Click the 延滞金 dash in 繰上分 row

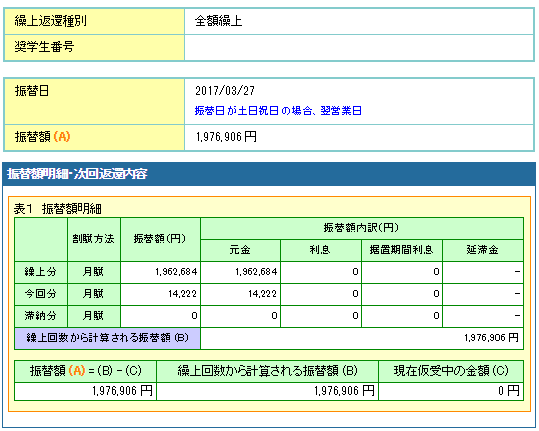(x=517, y=272)
